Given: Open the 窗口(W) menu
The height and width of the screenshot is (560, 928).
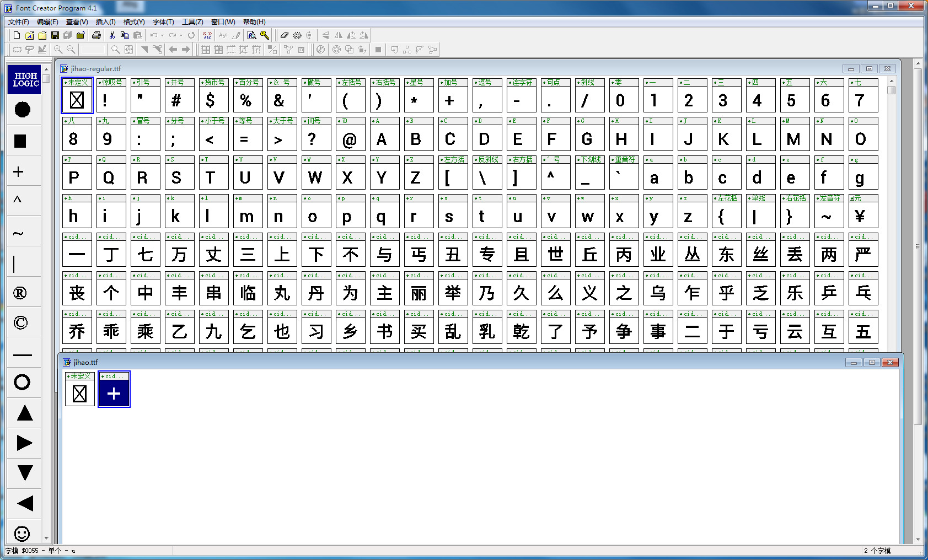Looking at the screenshot, I should (223, 22).
